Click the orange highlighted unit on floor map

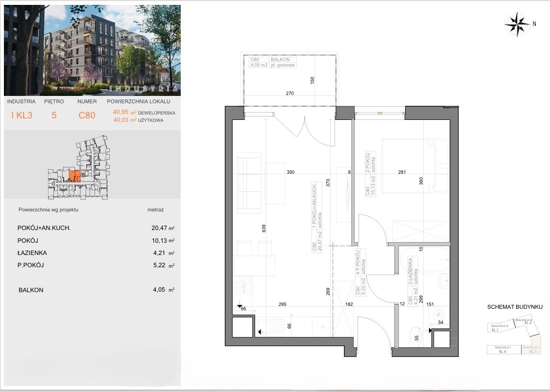(x=72, y=176)
